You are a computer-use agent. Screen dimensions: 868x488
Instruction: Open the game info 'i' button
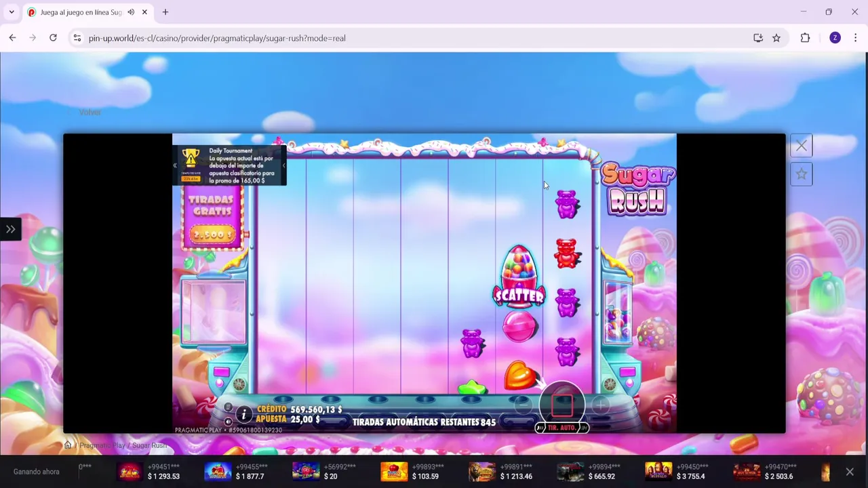243,415
